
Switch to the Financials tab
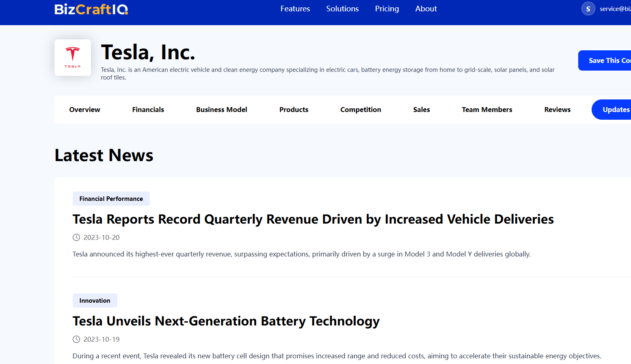tap(148, 110)
